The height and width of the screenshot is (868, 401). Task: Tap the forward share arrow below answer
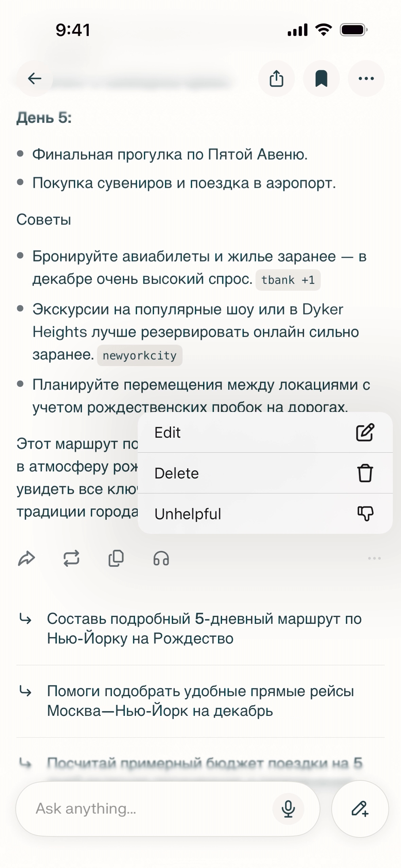[x=27, y=558]
